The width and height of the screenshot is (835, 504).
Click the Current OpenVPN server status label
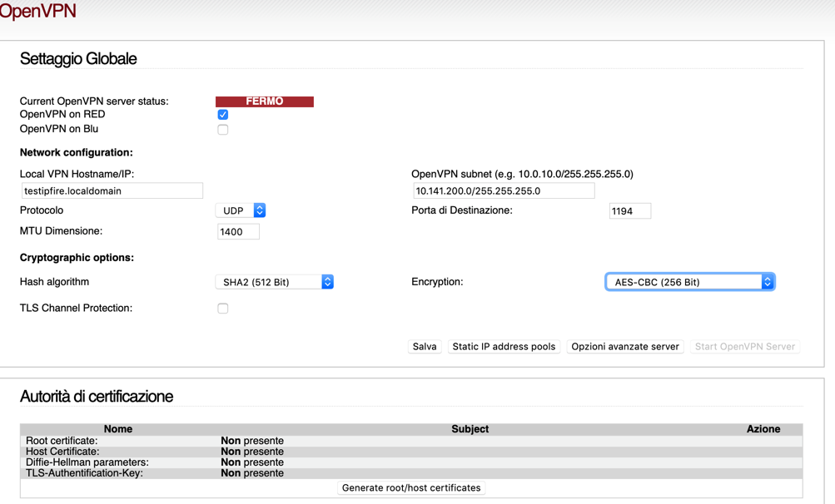pyautogui.click(x=94, y=101)
